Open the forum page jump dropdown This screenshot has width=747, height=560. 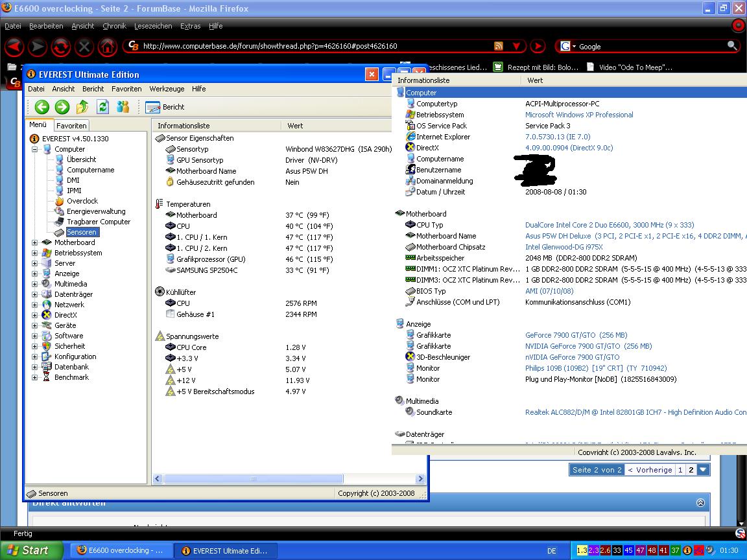click(703, 470)
